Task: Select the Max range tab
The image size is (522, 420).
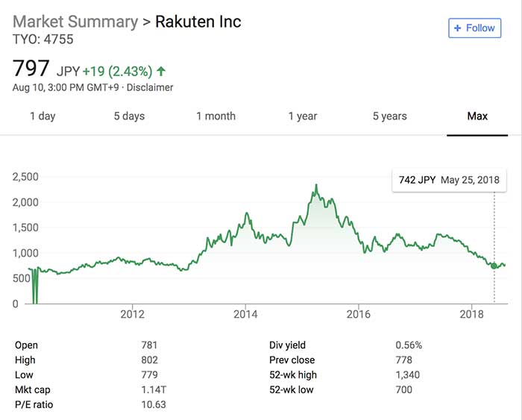Action: [x=477, y=116]
